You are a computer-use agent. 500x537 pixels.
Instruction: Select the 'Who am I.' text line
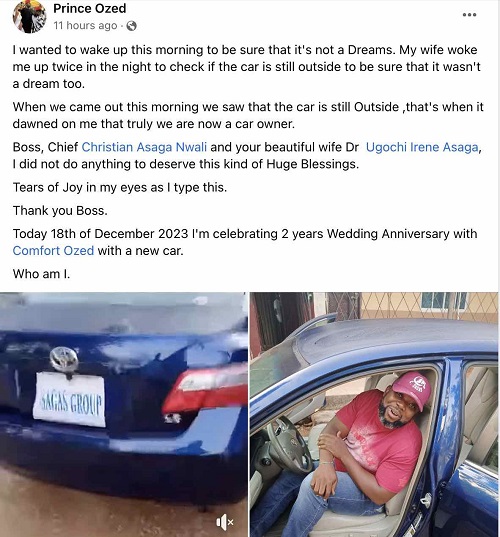(x=41, y=274)
